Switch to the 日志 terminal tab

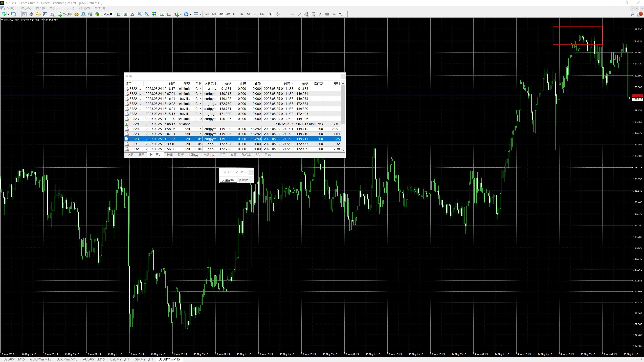[x=268, y=155]
